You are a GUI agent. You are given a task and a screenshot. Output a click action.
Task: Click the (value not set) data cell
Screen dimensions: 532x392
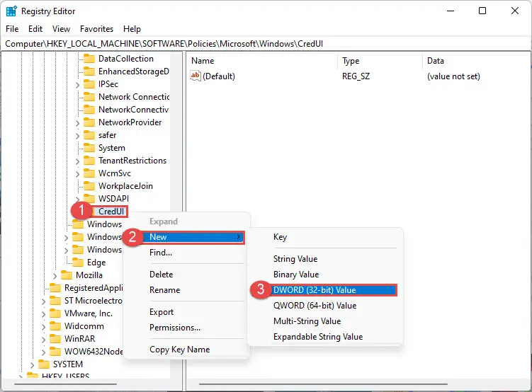click(x=453, y=76)
